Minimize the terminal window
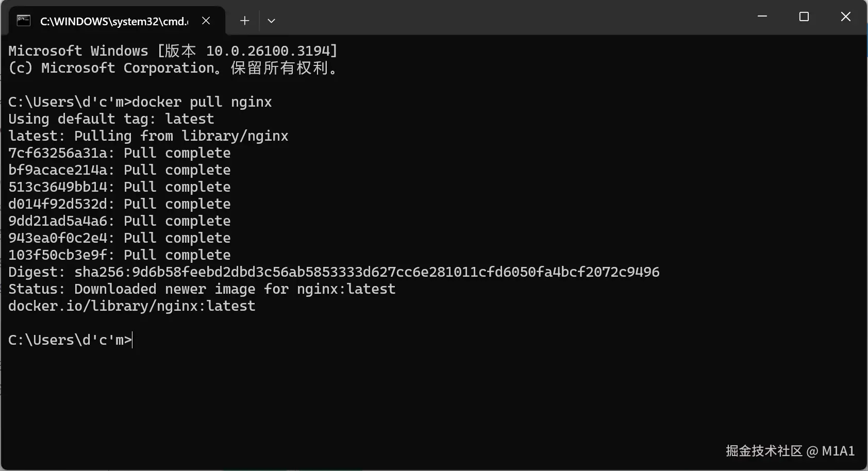The image size is (868, 471). [x=762, y=16]
